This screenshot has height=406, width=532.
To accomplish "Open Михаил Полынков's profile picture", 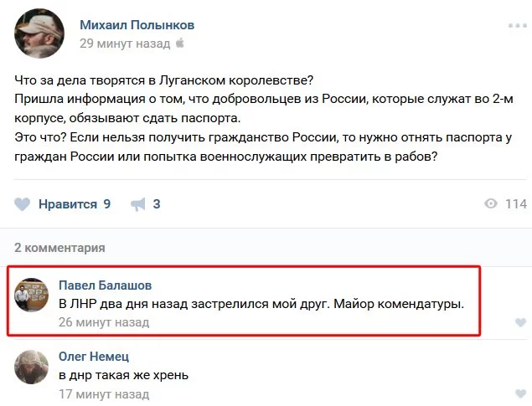I will point(39,32).
